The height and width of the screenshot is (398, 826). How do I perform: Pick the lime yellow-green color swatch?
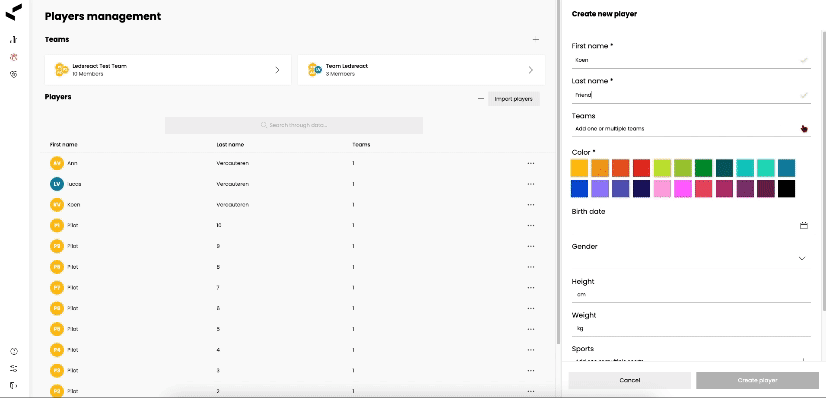tap(662, 168)
